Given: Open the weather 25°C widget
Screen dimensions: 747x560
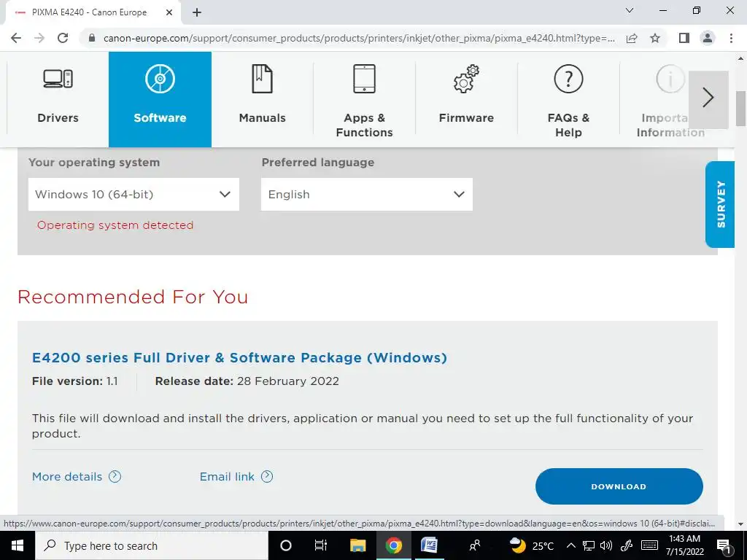Looking at the screenshot, I should coord(532,545).
